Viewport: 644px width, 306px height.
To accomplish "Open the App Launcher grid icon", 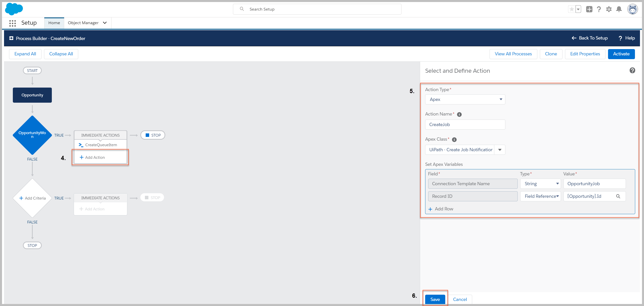I will coord(13,23).
